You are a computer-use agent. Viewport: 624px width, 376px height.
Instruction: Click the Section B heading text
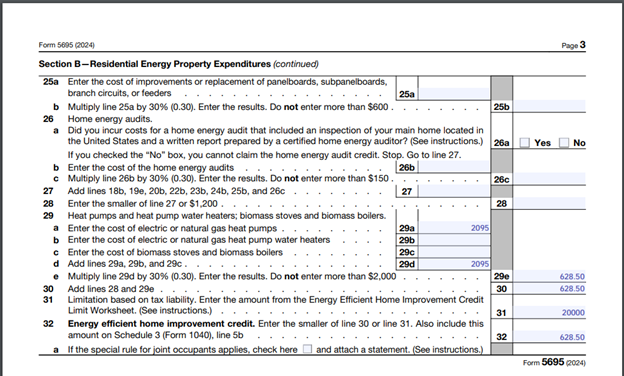pyautogui.click(x=178, y=64)
